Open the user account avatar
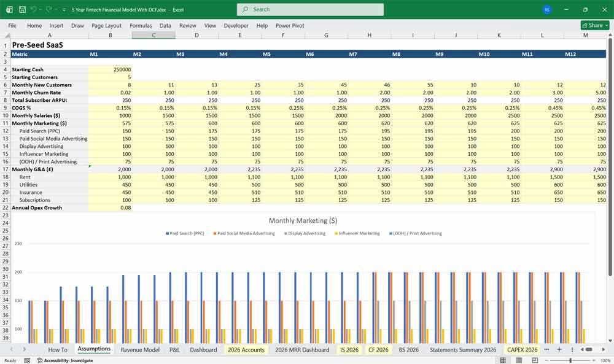614x364 pixels. pyautogui.click(x=547, y=9)
